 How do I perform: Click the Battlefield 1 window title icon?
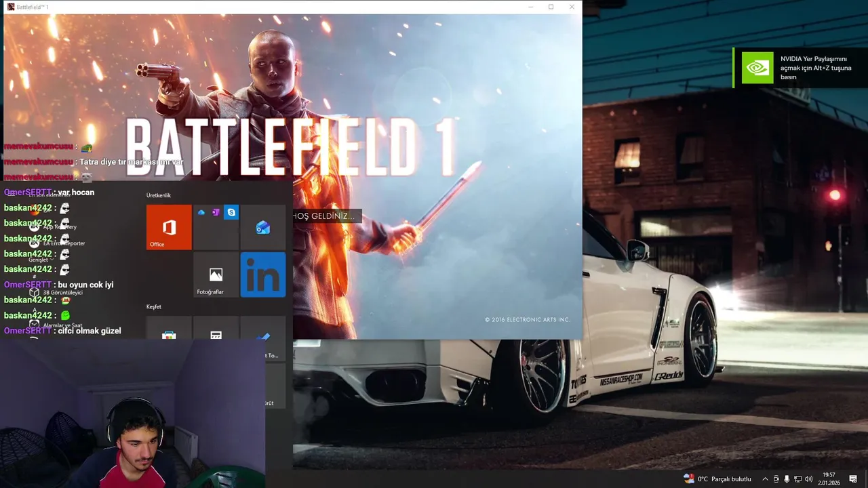click(x=11, y=7)
